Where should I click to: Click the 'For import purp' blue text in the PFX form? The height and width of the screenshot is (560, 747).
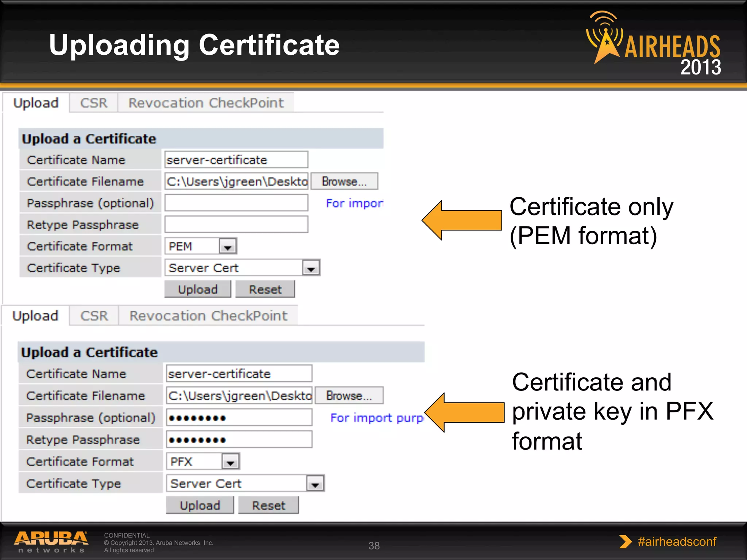[x=377, y=418]
